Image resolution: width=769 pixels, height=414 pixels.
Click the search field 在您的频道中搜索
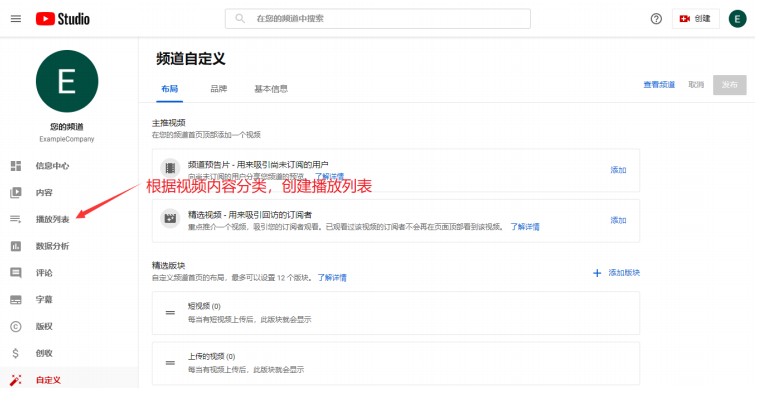pos(378,19)
